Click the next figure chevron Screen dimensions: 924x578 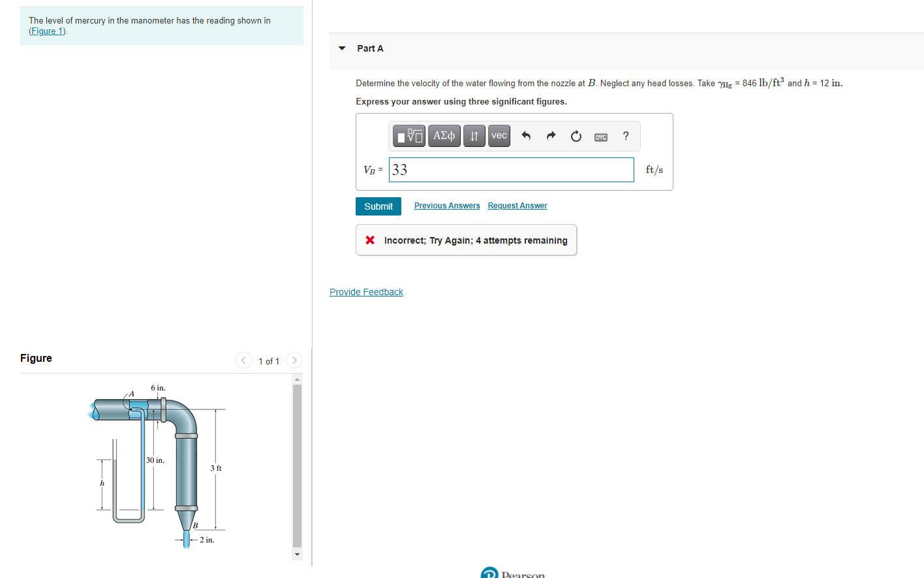pos(294,360)
